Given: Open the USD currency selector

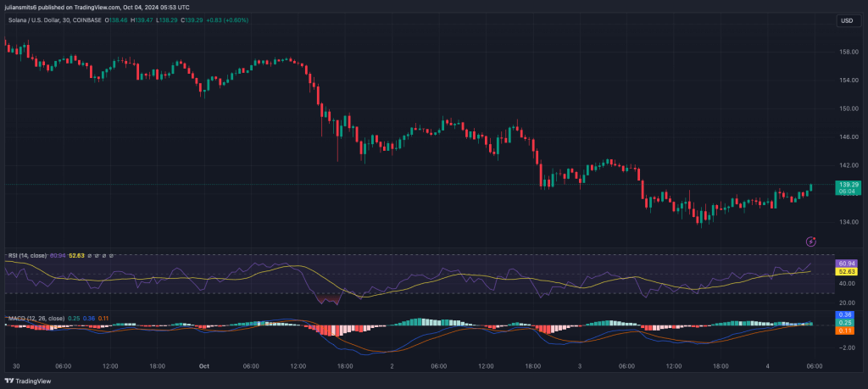Looking at the screenshot, I should click(x=847, y=20).
